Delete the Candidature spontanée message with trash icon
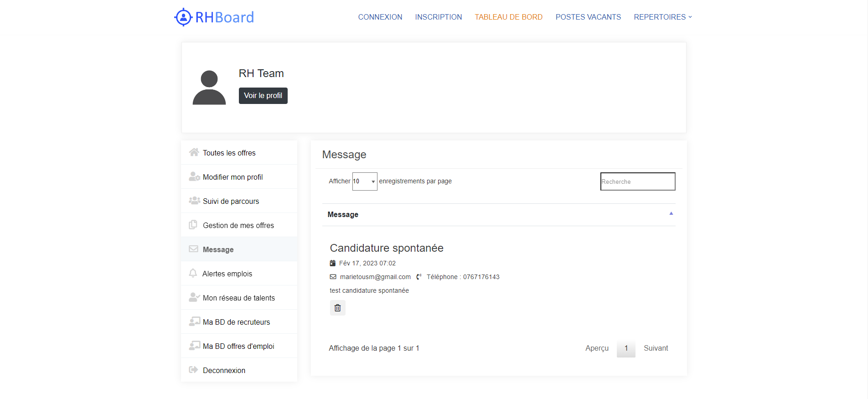 (x=337, y=308)
